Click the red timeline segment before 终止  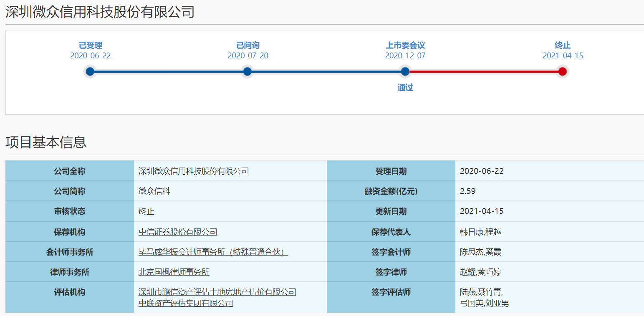484,72
